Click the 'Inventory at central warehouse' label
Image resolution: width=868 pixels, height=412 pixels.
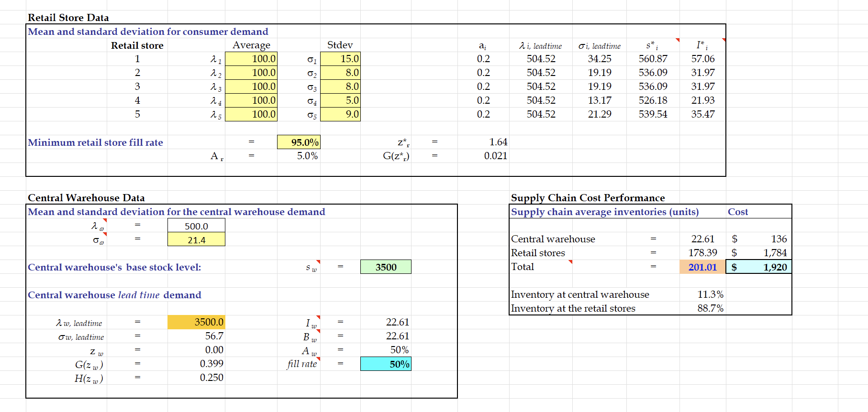580,294
